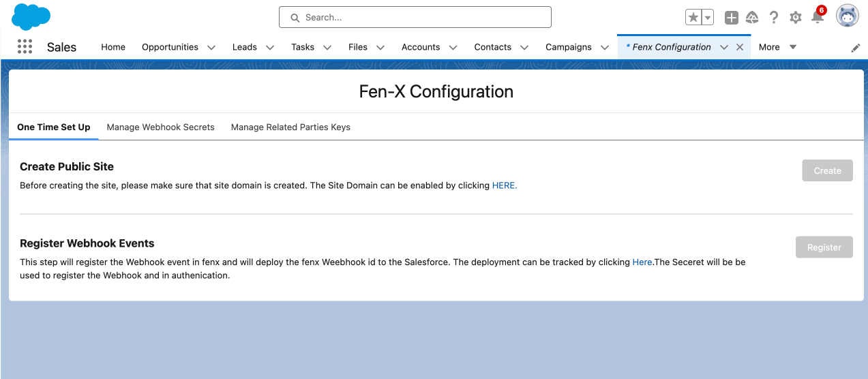868x379 pixels.
Task: Follow the Here deployment tracking link
Action: 642,262
